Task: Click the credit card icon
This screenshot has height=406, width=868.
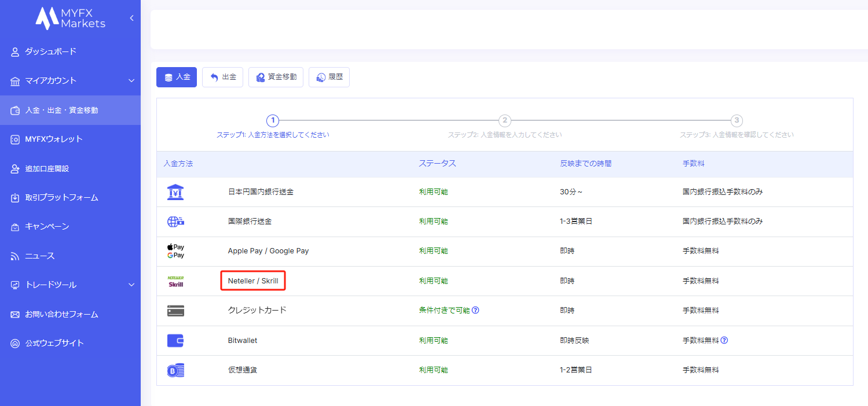Action: [x=175, y=311]
